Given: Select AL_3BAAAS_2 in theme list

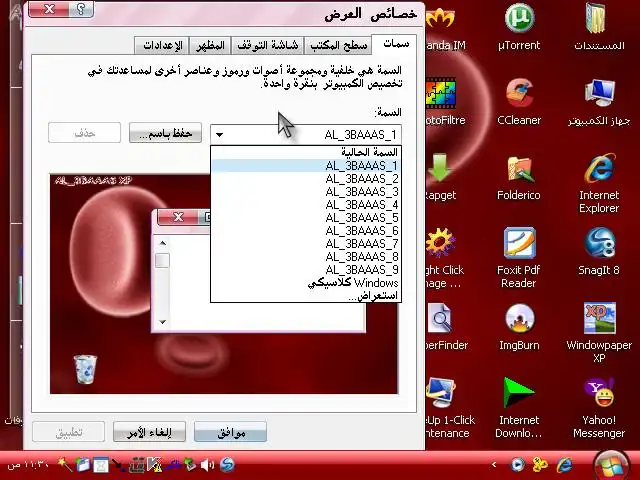Looking at the screenshot, I should pyautogui.click(x=306, y=179).
